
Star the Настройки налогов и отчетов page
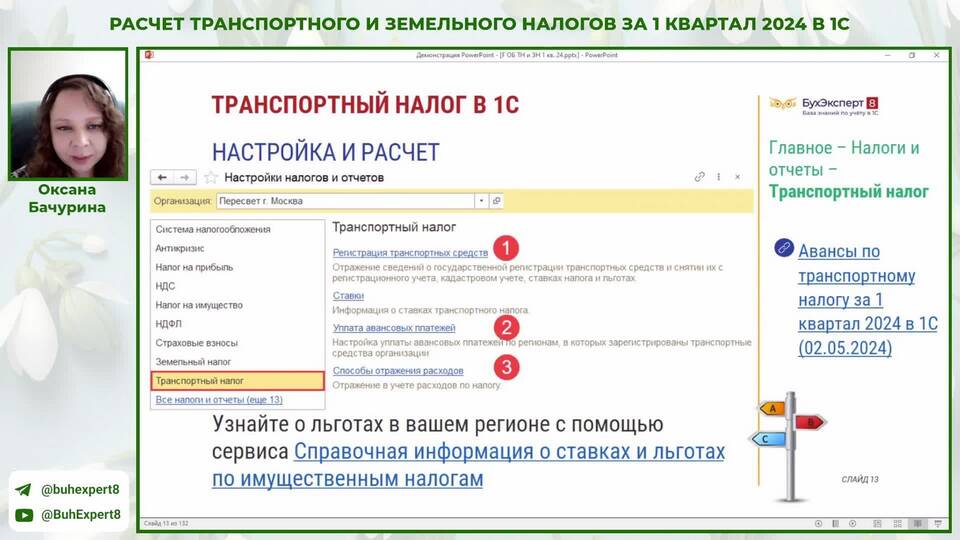pos(211,178)
